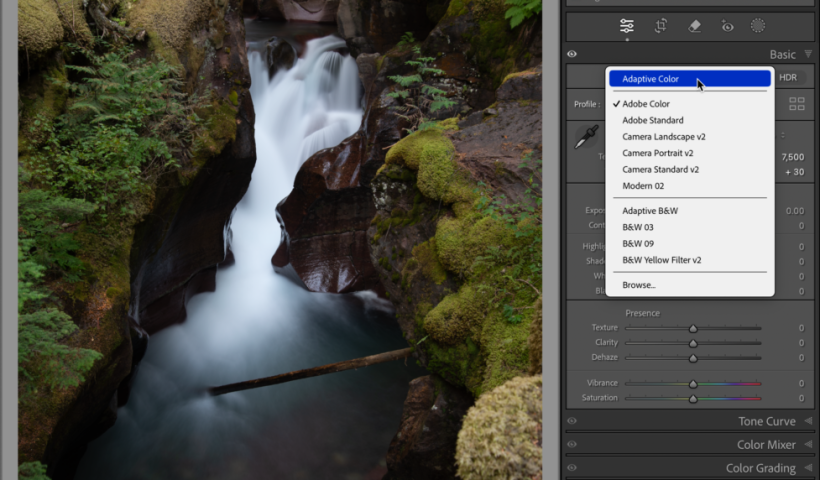
Task: Open the Remove eraser tool
Action: click(x=694, y=26)
